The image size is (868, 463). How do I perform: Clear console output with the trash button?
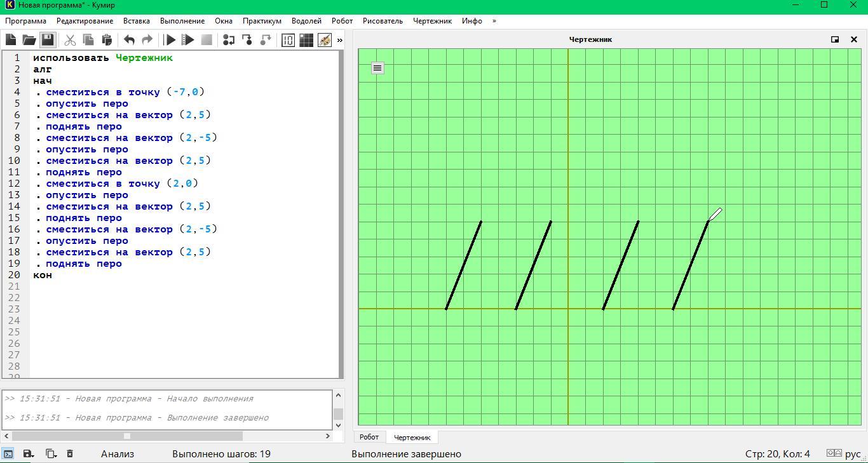(x=70, y=453)
